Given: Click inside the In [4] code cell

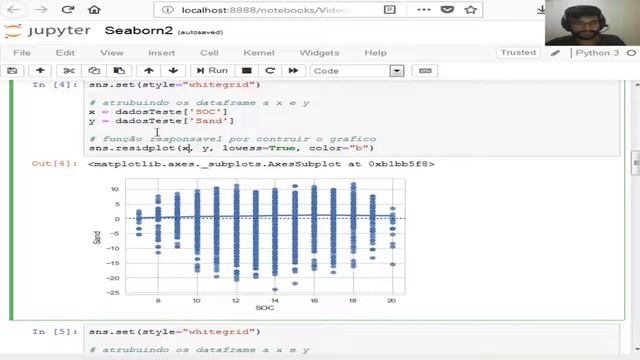Looking at the screenshot, I should tap(352, 118).
